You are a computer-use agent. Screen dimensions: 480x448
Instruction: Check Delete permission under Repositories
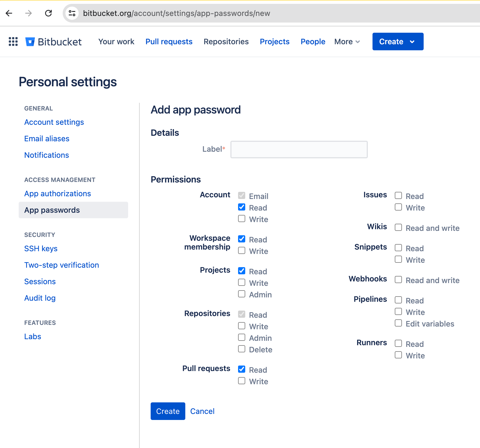click(241, 349)
